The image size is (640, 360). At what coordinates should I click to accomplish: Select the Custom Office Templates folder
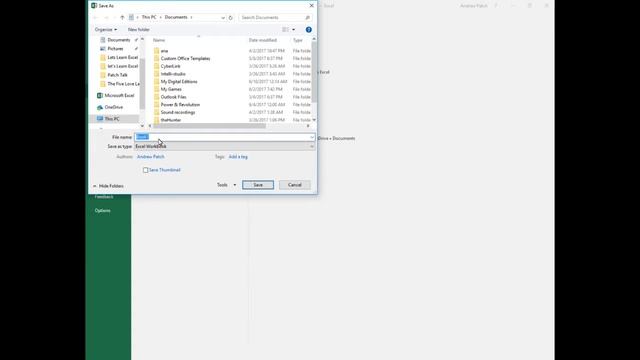[185, 58]
